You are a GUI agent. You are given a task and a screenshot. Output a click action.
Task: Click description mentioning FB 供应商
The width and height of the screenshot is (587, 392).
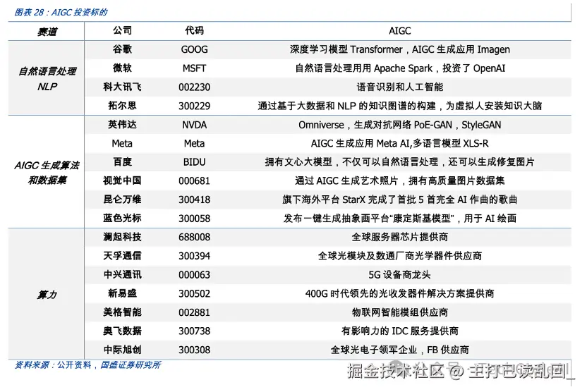400,350
